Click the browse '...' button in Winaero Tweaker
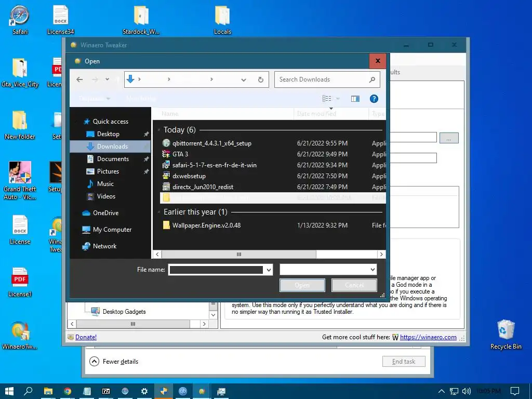This screenshot has height=399, width=532. 449,138
